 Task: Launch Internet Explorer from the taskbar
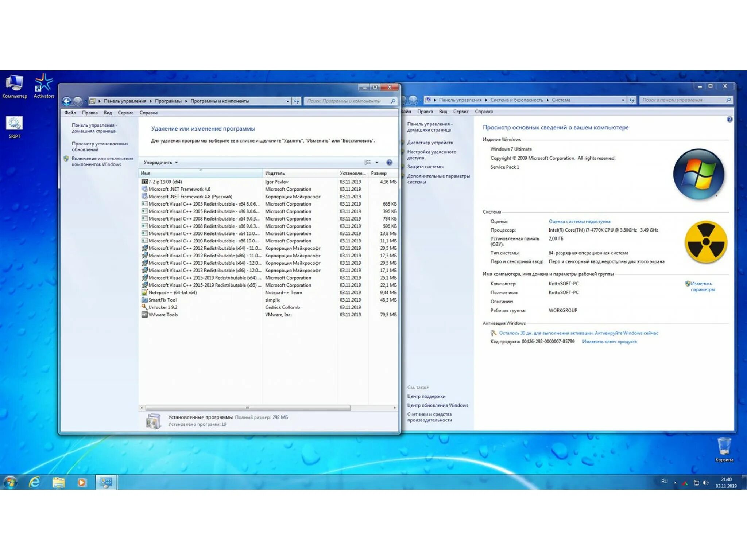(x=35, y=482)
